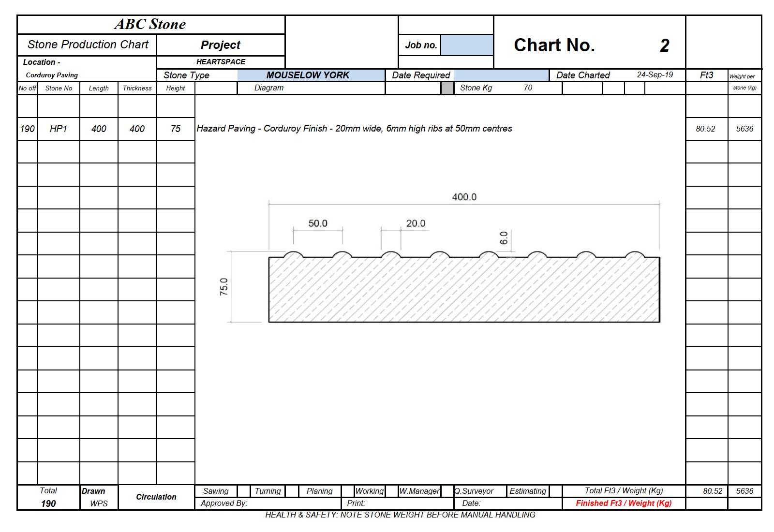This screenshot has height=532, width=774.
Task: Select the HEARTSPACE project name cell
Action: (x=221, y=62)
